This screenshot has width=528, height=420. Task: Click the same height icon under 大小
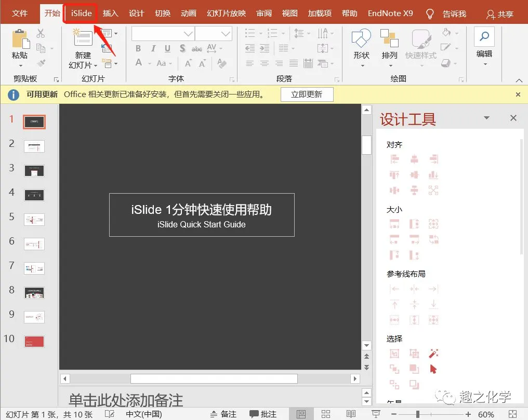pos(414,224)
